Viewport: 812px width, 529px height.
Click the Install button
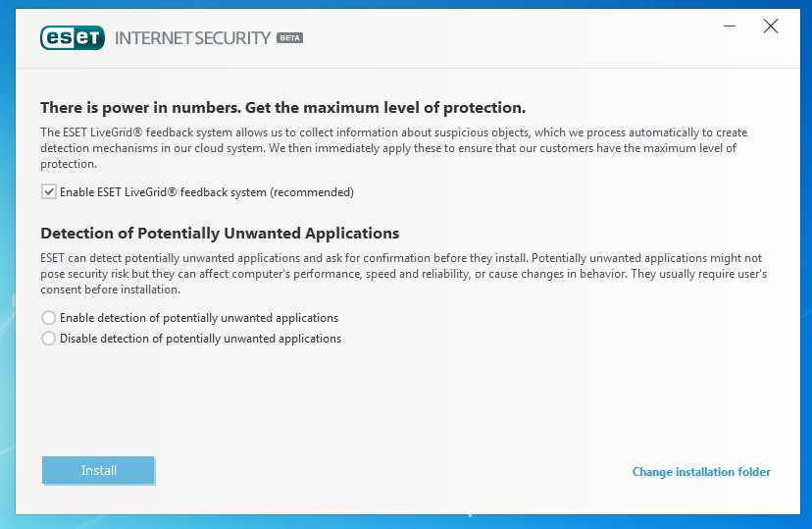click(x=98, y=470)
